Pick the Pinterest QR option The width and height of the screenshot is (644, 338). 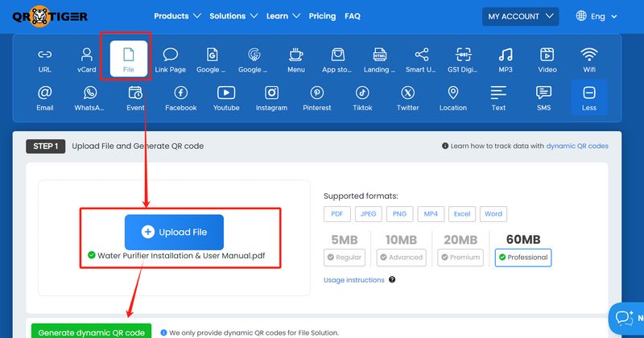click(317, 98)
